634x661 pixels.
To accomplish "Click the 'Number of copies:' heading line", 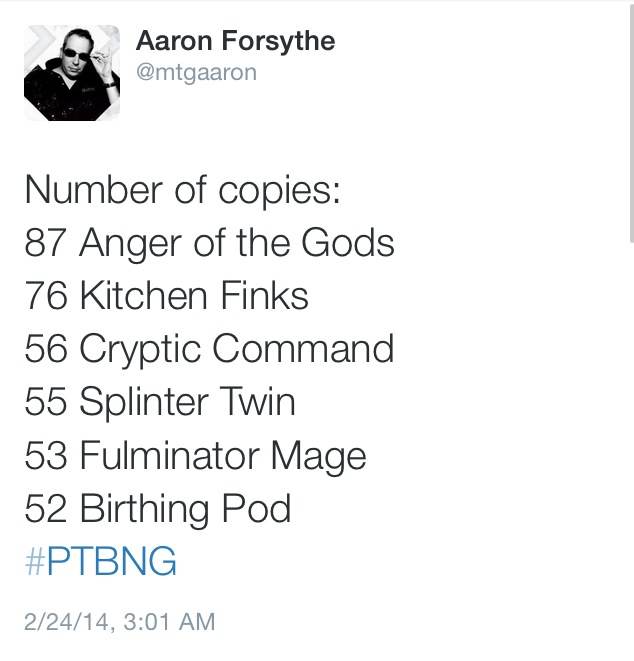I will coord(182,189).
